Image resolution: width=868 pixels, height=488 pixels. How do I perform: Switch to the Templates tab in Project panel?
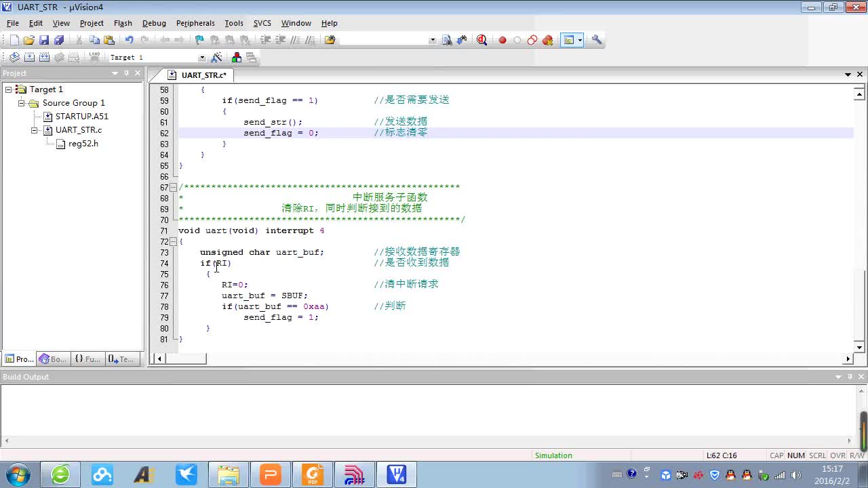click(122, 359)
